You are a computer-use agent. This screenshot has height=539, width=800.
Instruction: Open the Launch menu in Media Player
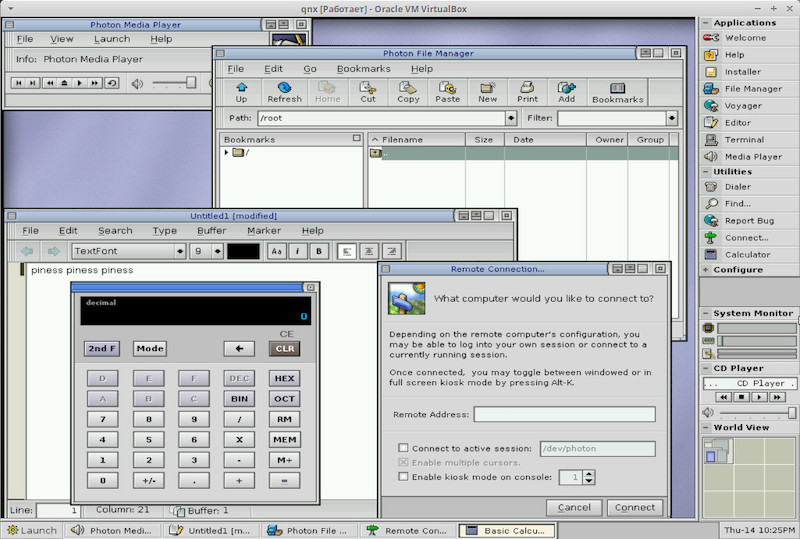click(112, 39)
